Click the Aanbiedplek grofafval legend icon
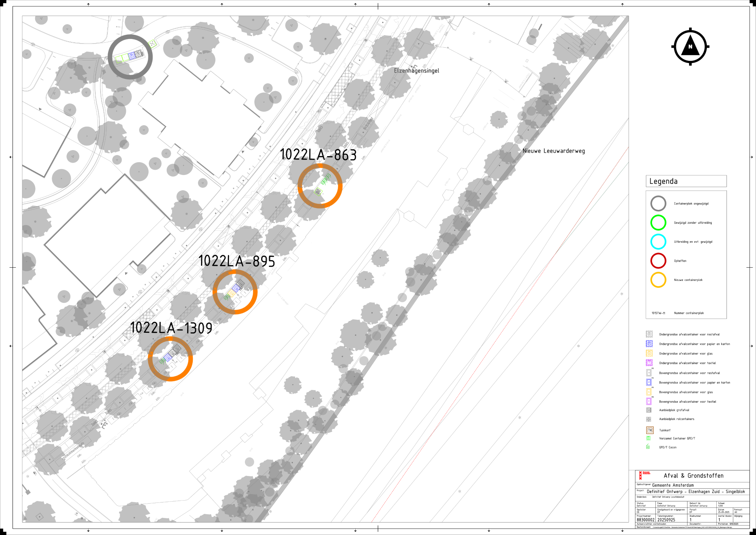Viewport: 756px width, 535px height. (x=649, y=410)
